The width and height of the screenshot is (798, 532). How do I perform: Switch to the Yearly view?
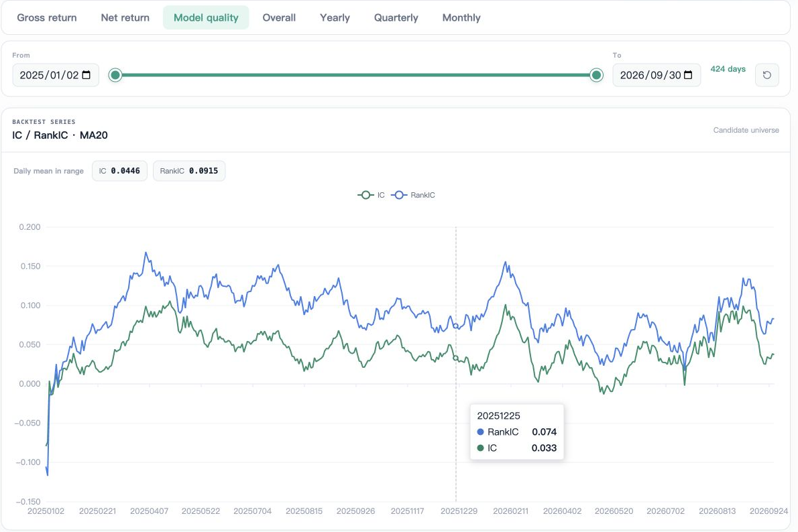[x=335, y=18]
